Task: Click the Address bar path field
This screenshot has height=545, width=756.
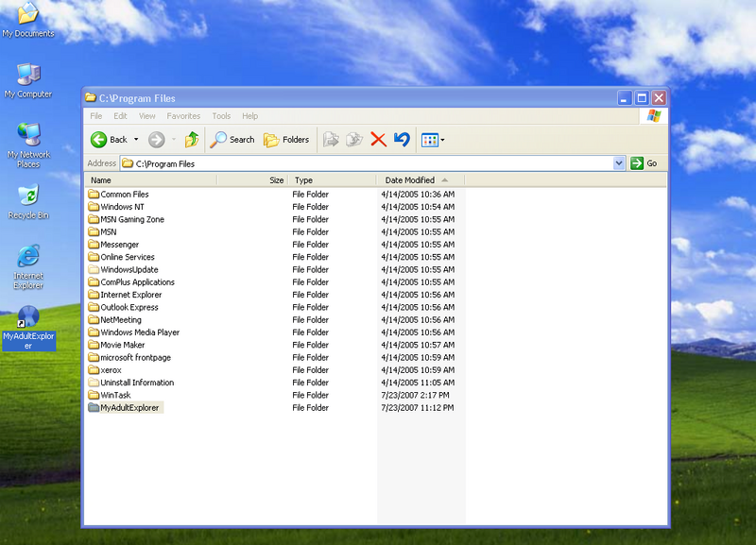Action: coord(367,163)
